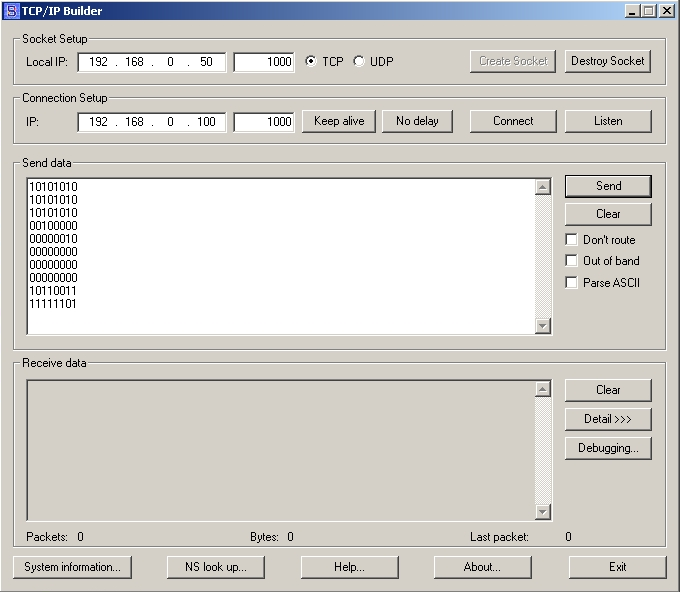Viewport: 680px width, 592px height.
Task: Click the Receive data scrollbar up arrow
Action: click(x=543, y=389)
